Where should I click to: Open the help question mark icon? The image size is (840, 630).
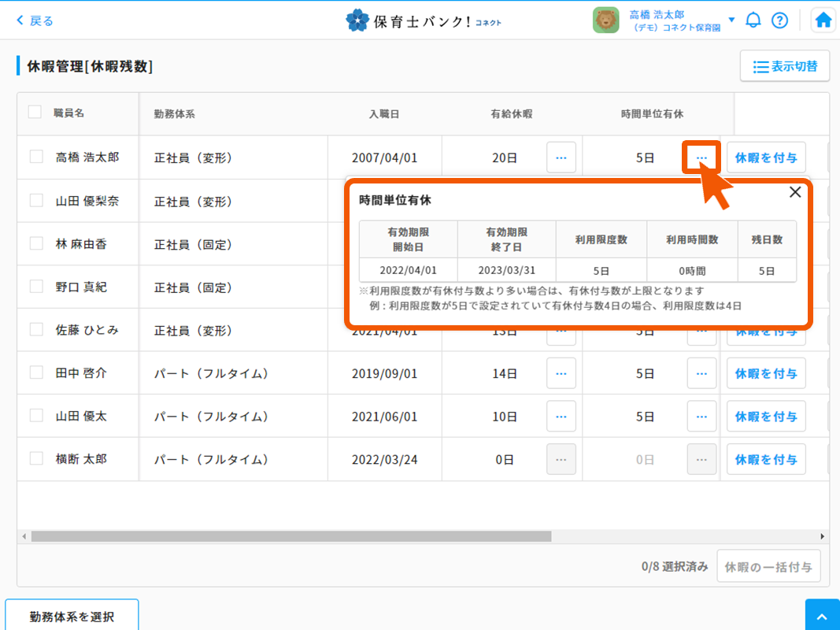(779, 20)
